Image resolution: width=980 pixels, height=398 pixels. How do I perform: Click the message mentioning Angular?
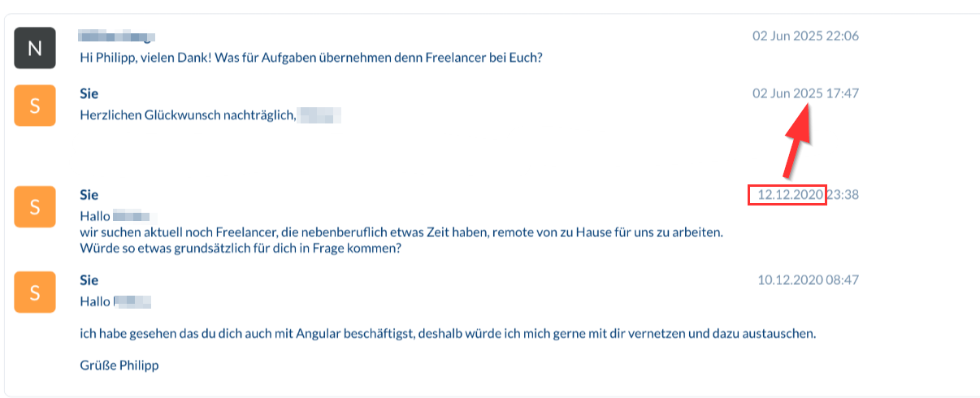(x=447, y=334)
